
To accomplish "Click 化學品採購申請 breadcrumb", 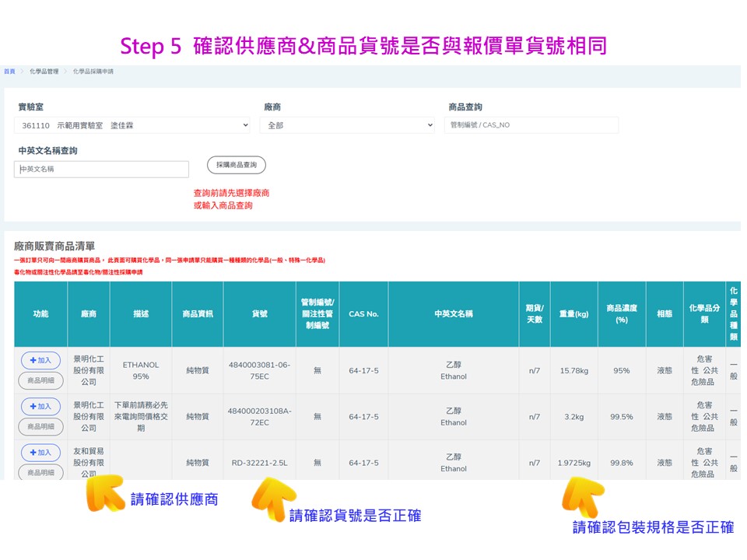I will click(93, 72).
